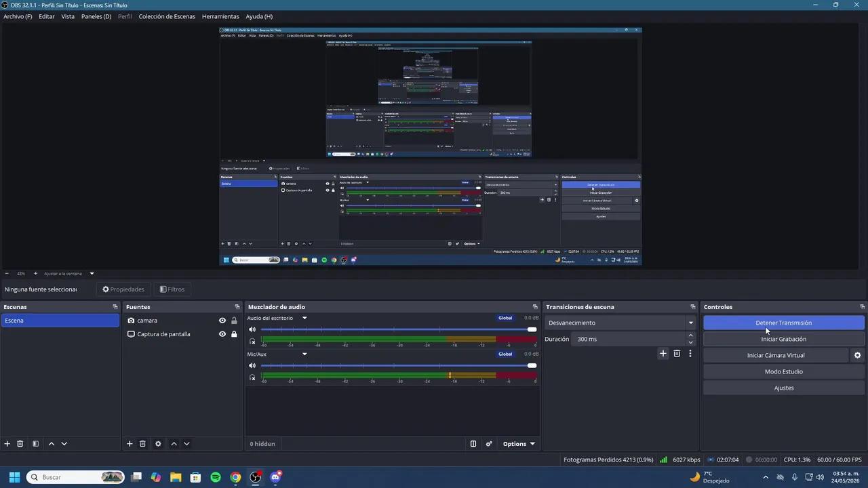Open source properties gear in Fuentes toolbar

tap(158, 444)
